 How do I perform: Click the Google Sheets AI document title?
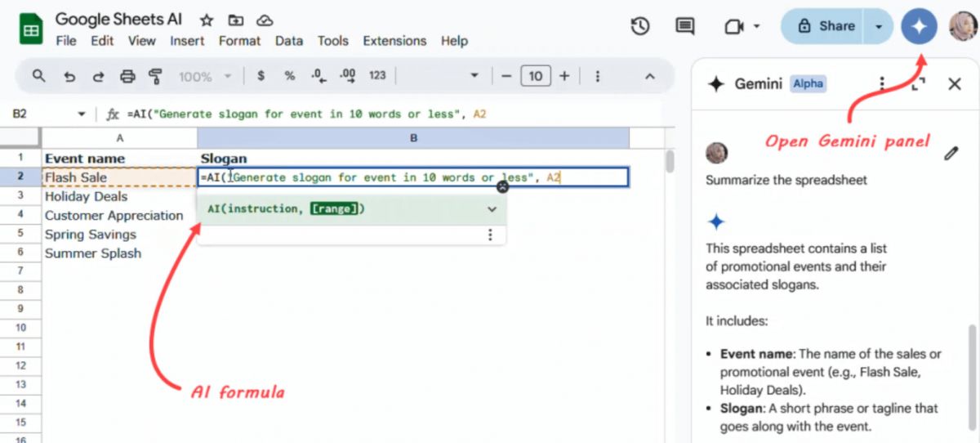pyautogui.click(x=119, y=20)
